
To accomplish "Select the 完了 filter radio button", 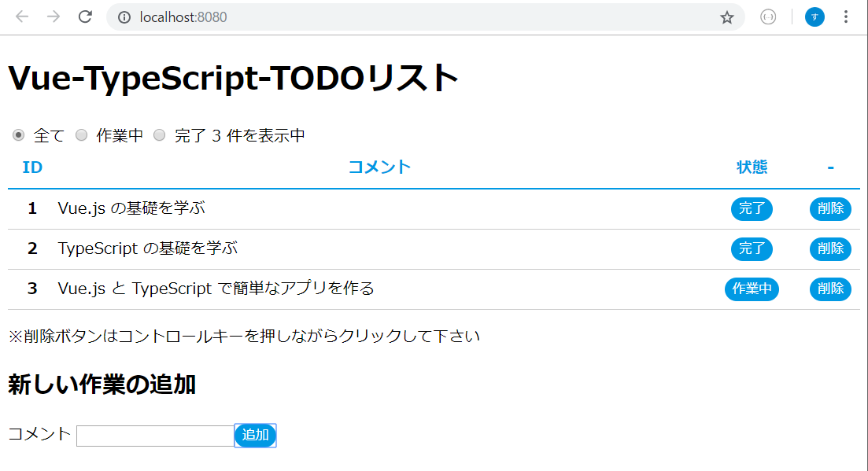I will [x=160, y=135].
